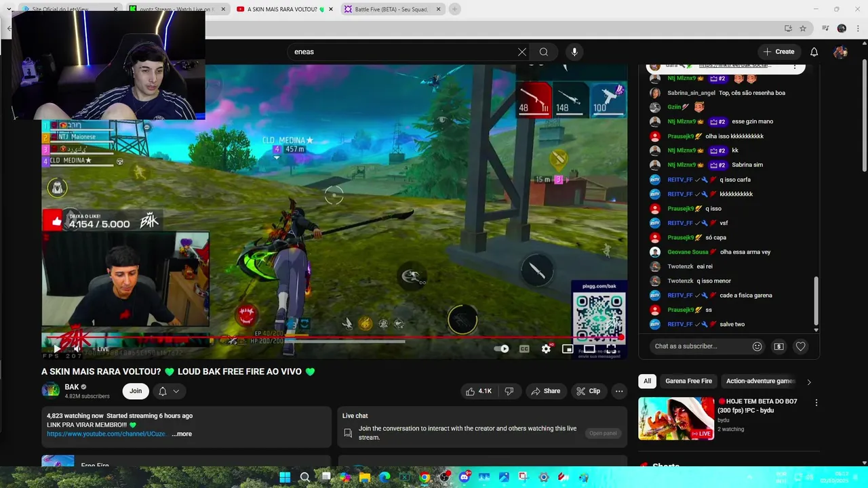The width and height of the screenshot is (868, 488).
Task: Toggle closed captions in the player
Action: (524, 349)
